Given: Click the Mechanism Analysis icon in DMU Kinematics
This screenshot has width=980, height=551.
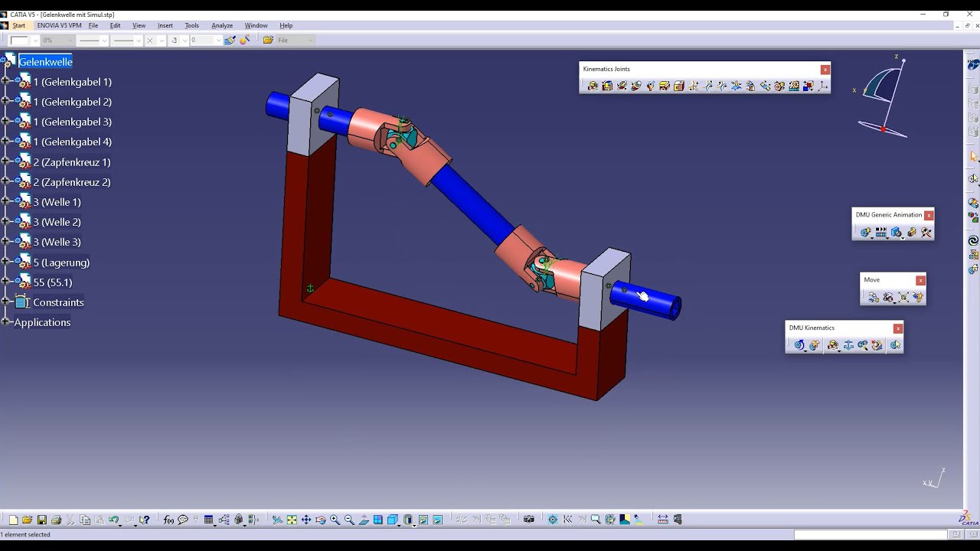Looking at the screenshot, I should (x=896, y=345).
